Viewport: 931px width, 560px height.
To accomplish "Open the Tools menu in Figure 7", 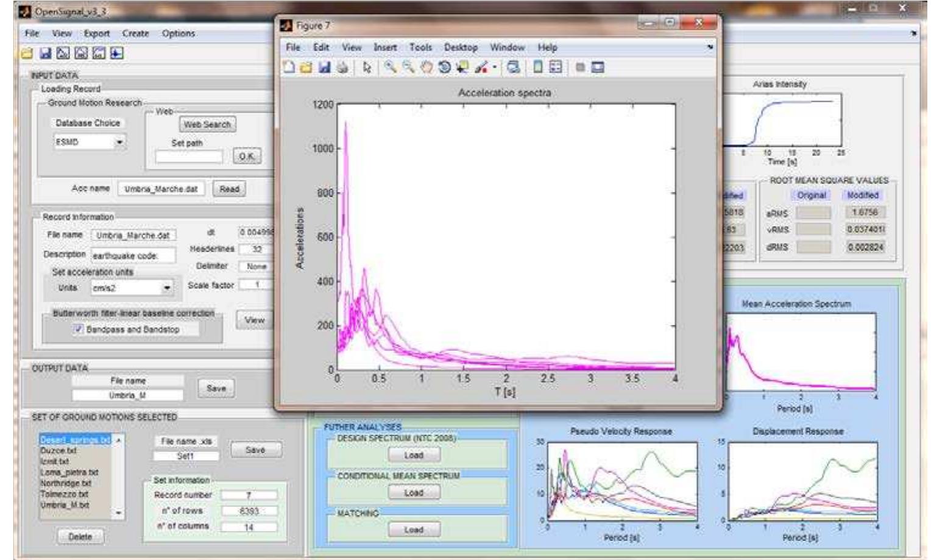I will 420,48.
